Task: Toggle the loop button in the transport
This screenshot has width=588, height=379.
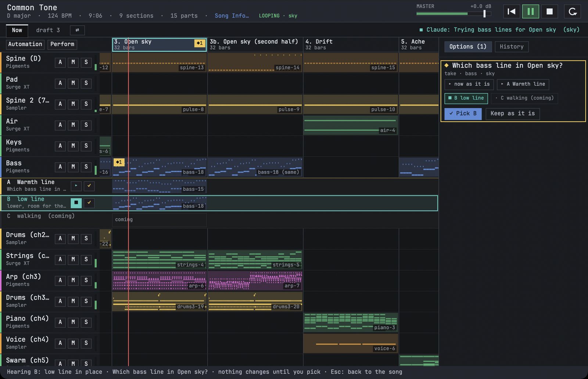Action: 573,11
